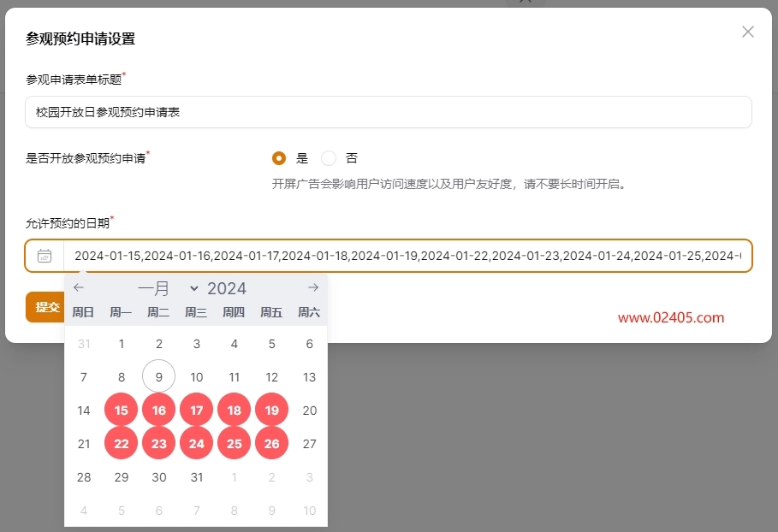
Task: Close the 参观预约申请设置 dialog
Action: click(x=747, y=32)
